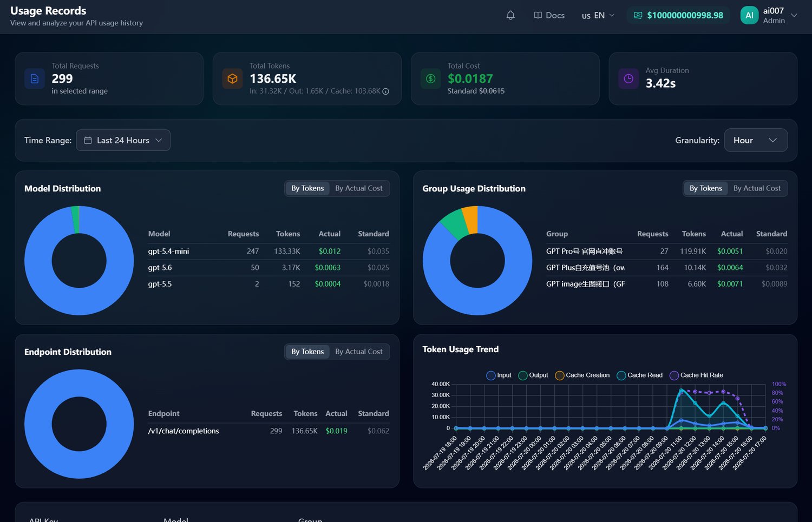Screen dimensions: 812x522
Task: Switch Group Usage Distribution to By Actual Cost
Action: pyautogui.click(x=757, y=188)
